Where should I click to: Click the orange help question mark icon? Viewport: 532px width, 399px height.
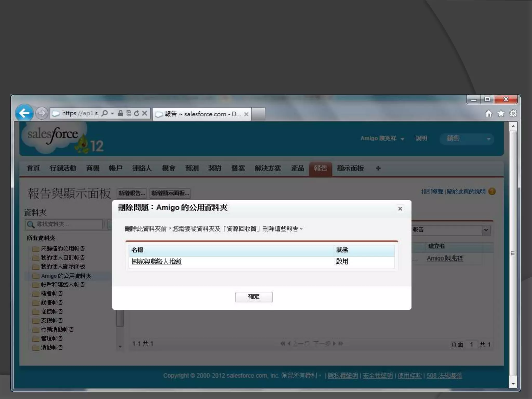492,191
